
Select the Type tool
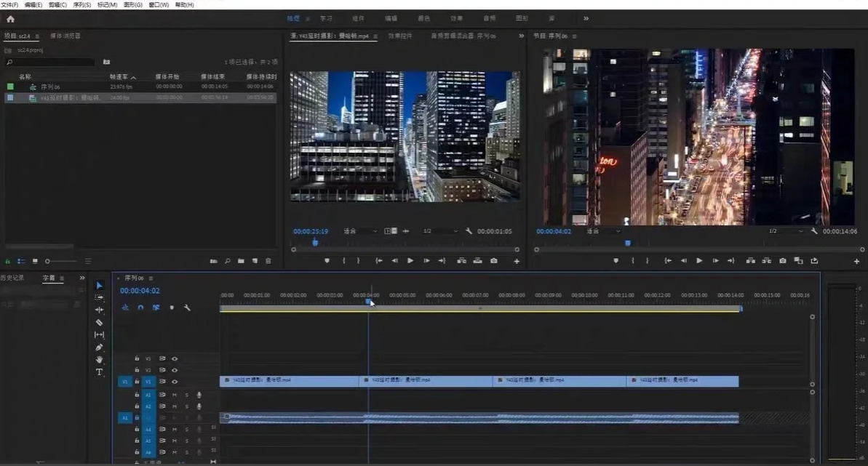99,372
